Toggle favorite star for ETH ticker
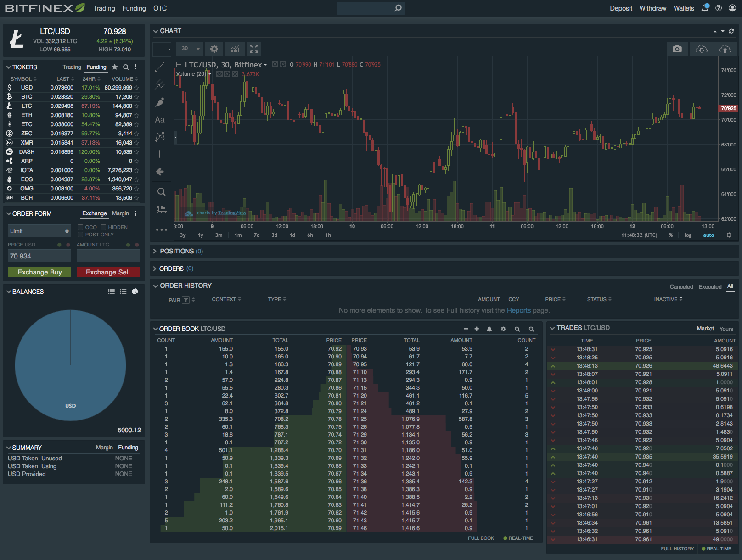 (x=136, y=115)
